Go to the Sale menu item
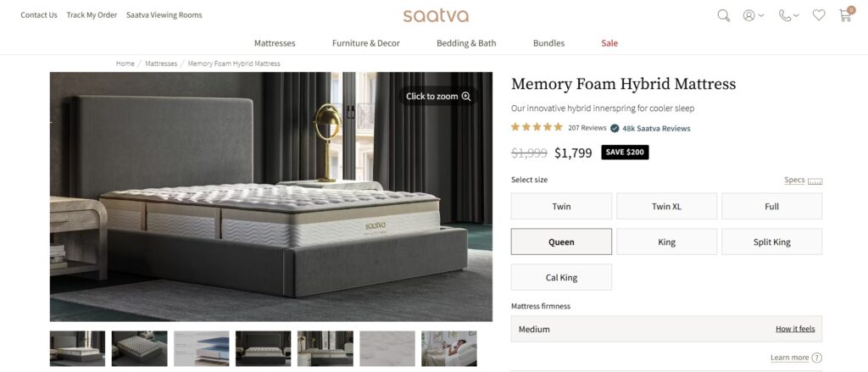This screenshot has height=372, width=868. click(x=609, y=43)
